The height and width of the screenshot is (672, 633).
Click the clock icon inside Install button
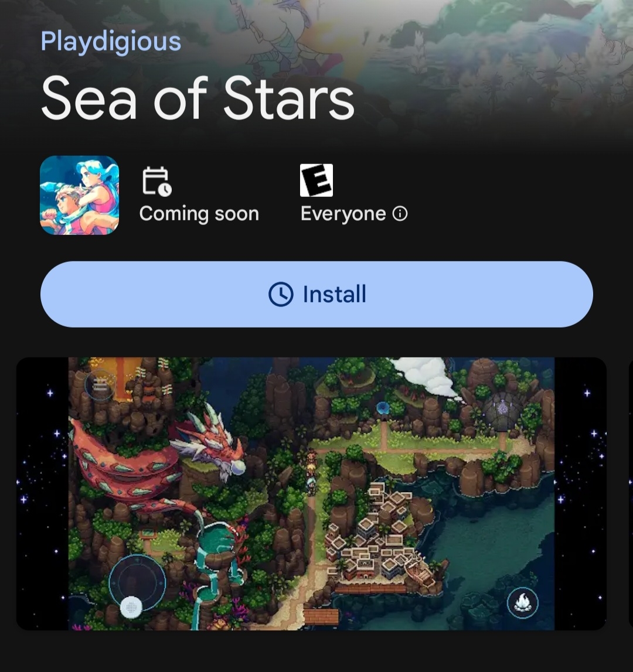point(281,295)
